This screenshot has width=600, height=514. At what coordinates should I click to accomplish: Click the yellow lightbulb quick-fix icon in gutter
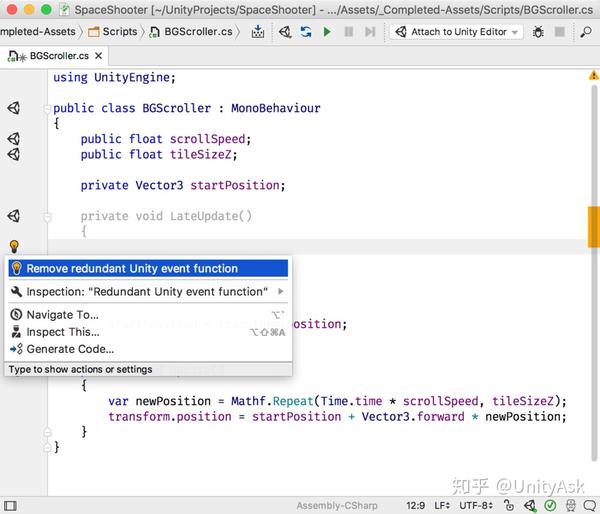[14, 246]
